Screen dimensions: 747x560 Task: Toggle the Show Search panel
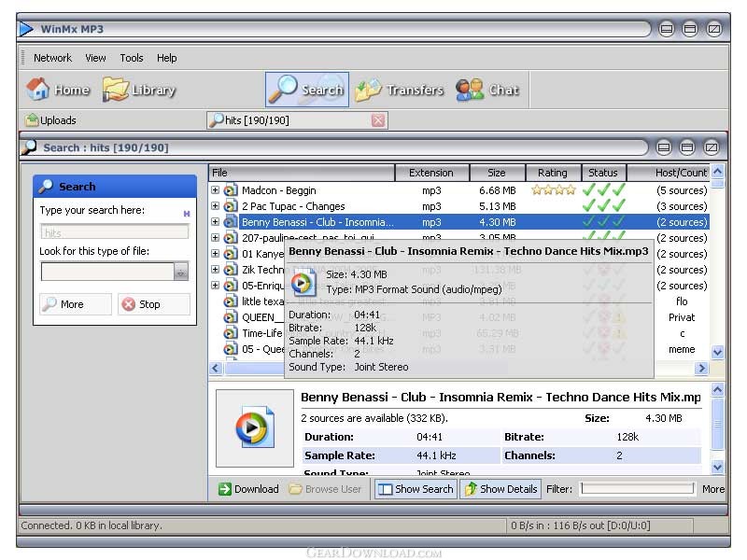click(x=415, y=489)
